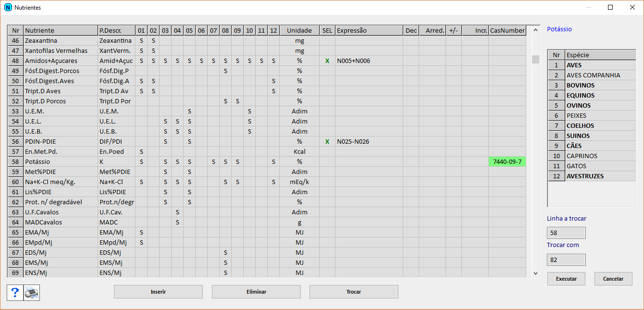Toggle green X in SEL for Amidos+Açucares
The image size is (644, 310).
point(327,61)
